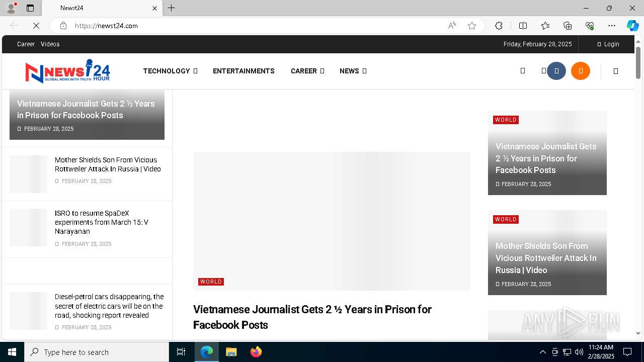Click WORLD tag on right Mother Shields card
Viewport: 644px width, 362px height.
(506, 219)
